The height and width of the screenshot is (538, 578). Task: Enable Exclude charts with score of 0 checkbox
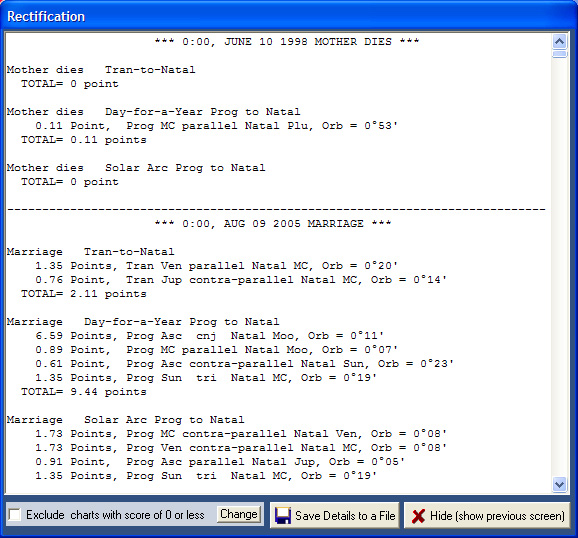tap(15, 514)
